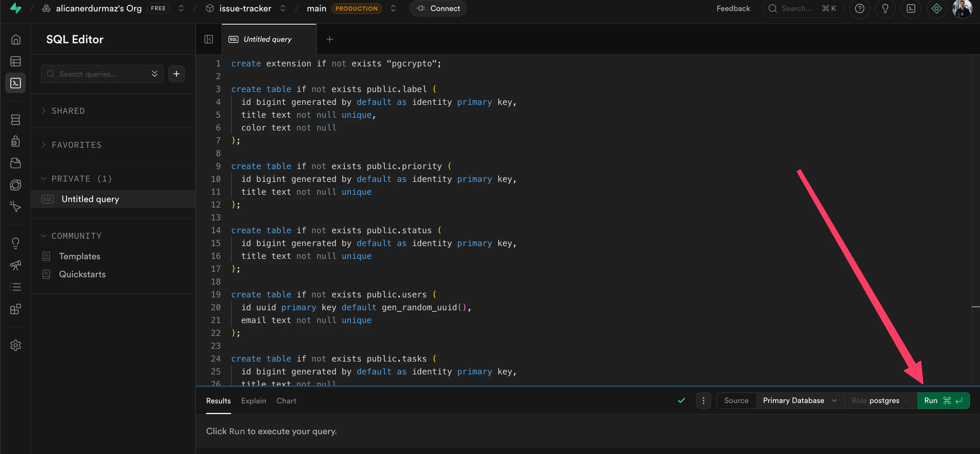Open Reports via the telescope icon
Image resolution: width=980 pixels, height=454 pixels.
16,266
